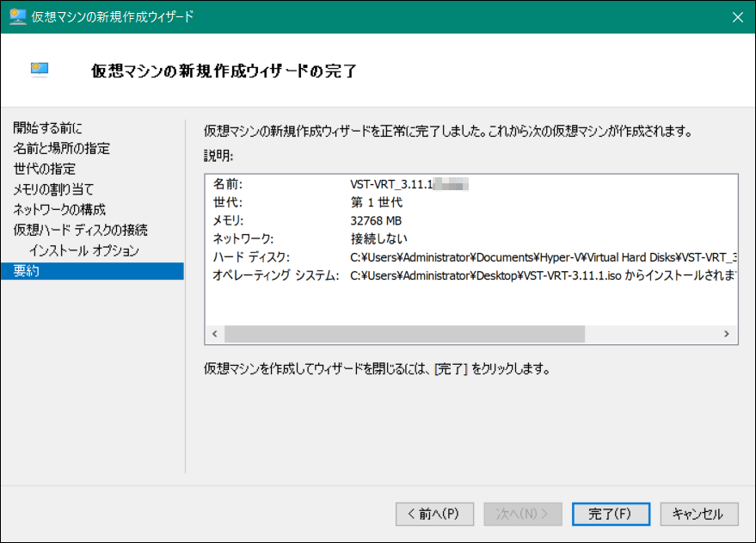Click the scroll-right arrow of description box
The image size is (756, 543).
[x=727, y=334]
